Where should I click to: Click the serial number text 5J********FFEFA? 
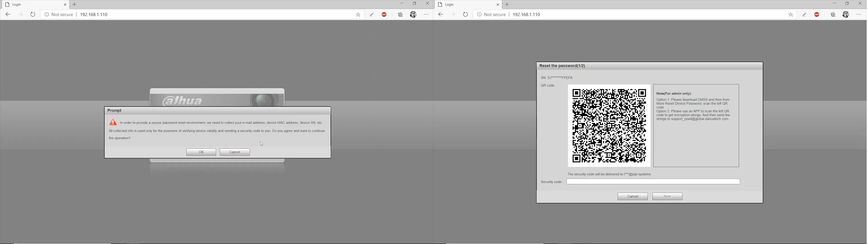coord(560,78)
